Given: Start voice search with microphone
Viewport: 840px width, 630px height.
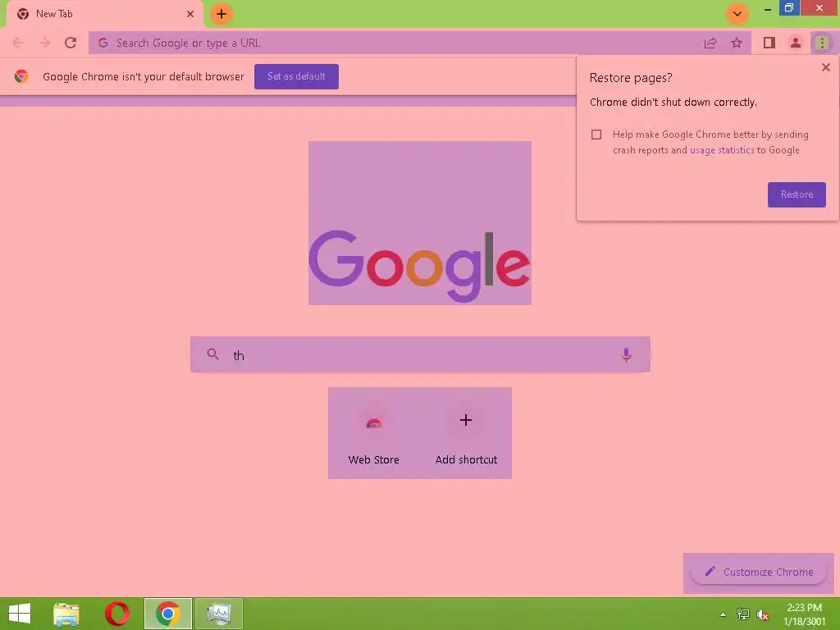Looking at the screenshot, I should (x=626, y=354).
